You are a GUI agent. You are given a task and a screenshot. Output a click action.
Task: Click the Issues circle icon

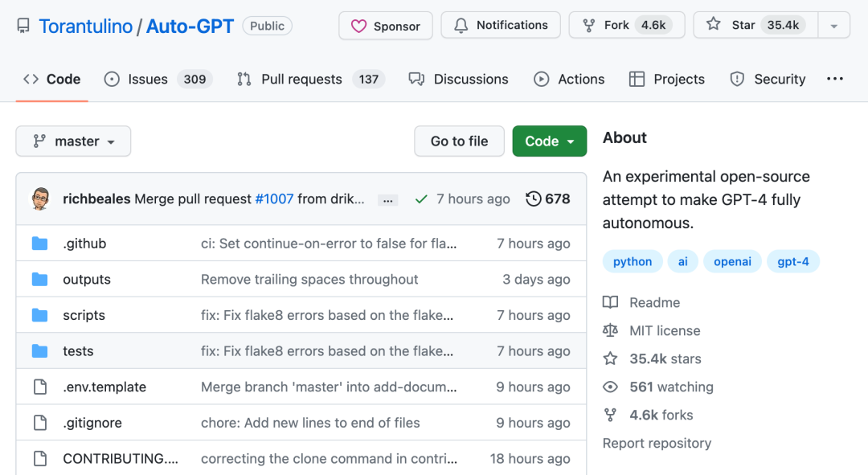click(112, 79)
